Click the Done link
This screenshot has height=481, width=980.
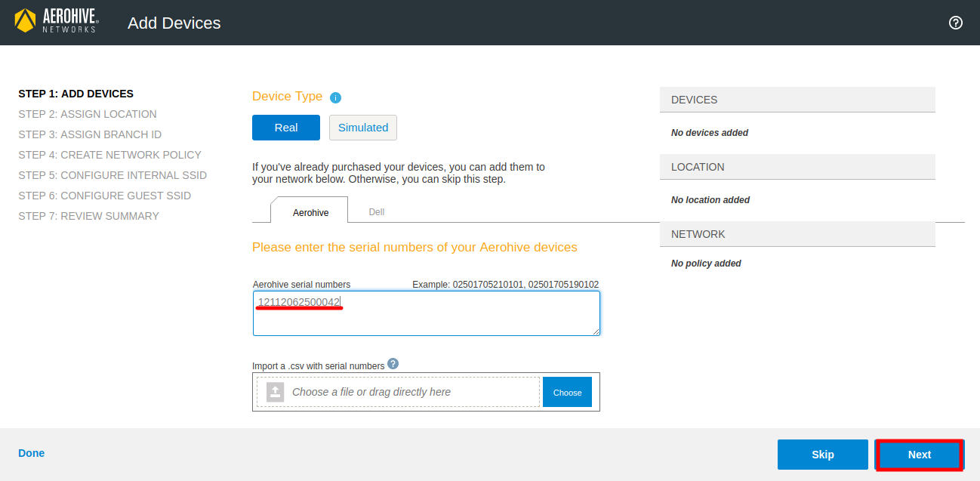(32, 453)
